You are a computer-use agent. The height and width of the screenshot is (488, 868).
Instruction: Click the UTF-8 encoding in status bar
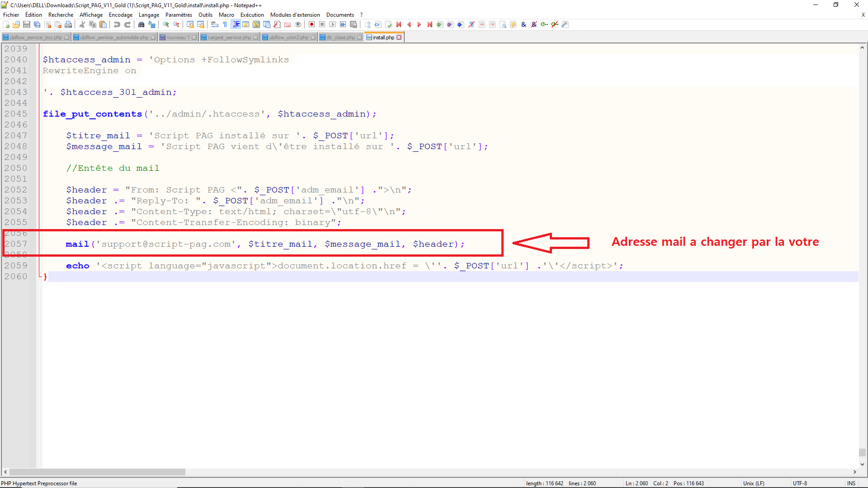pyautogui.click(x=800, y=483)
